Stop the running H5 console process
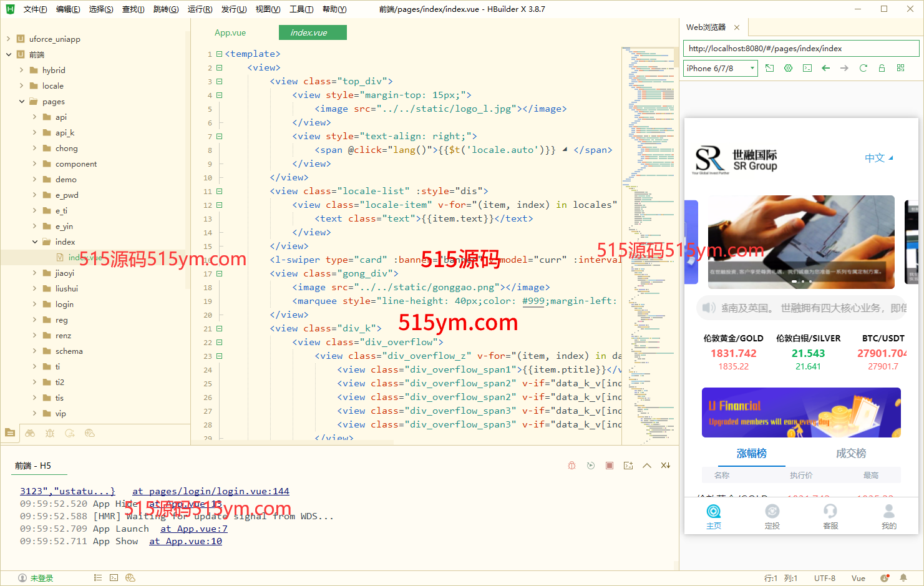The width and height of the screenshot is (924, 586). 610,466
